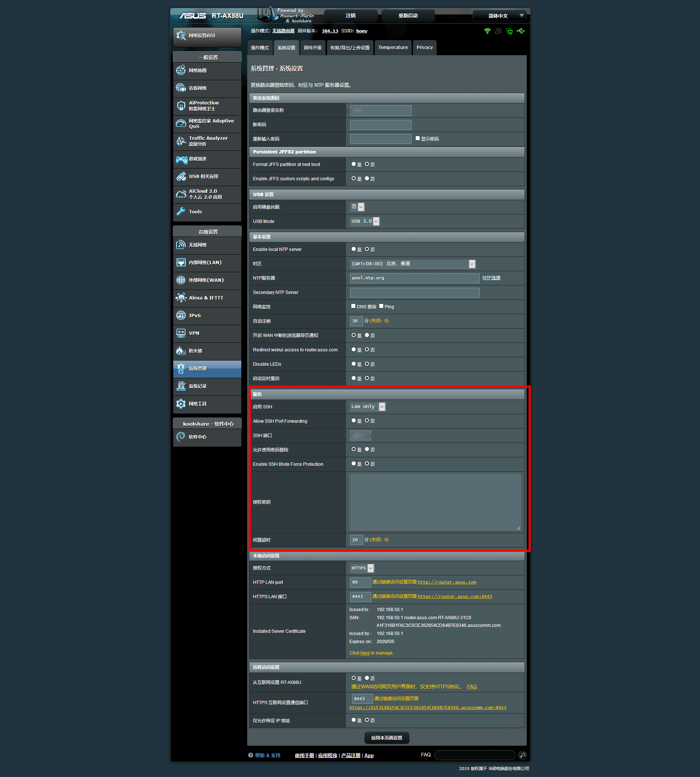
Task: Click the 外部网络(WAN) globe icon
Action: click(181, 280)
